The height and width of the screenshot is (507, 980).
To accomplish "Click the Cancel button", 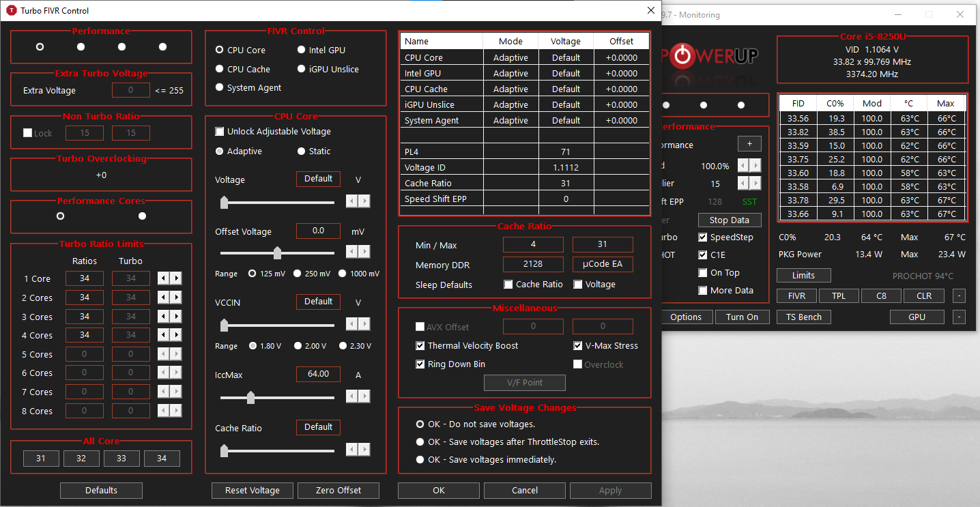I will click(x=525, y=491).
